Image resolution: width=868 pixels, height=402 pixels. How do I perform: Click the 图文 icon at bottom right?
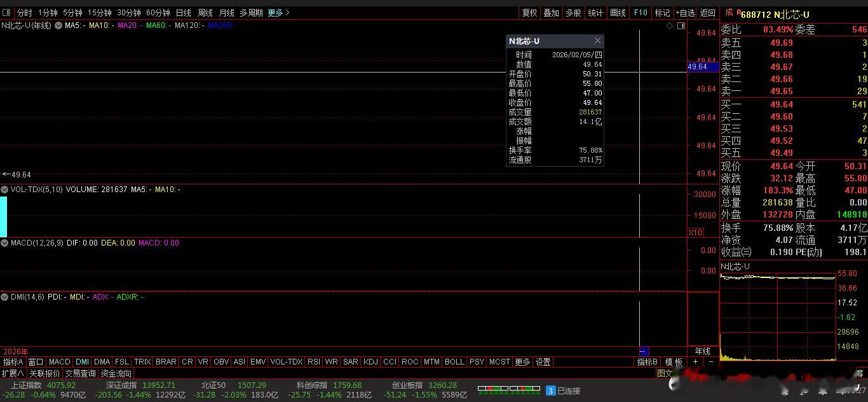[665, 373]
